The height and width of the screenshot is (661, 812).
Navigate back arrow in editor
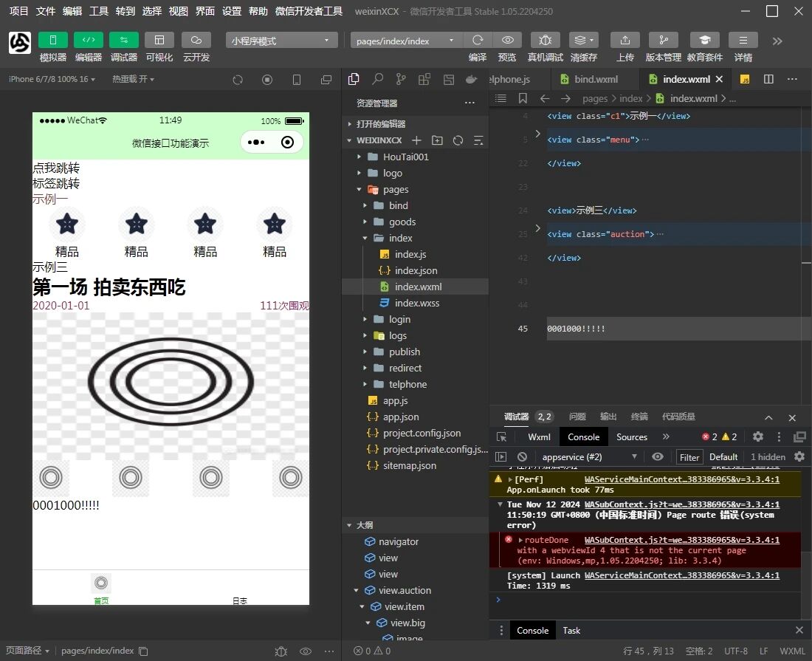coord(544,98)
